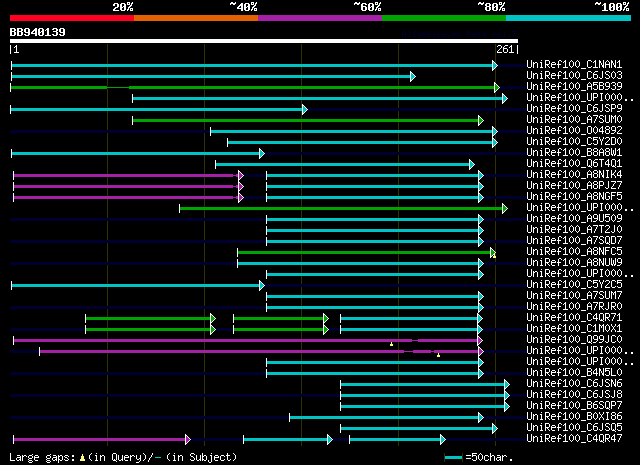640x465 pixels.
Task: Click the orange ~40% legend segment
Action: (x=196, y=18)
